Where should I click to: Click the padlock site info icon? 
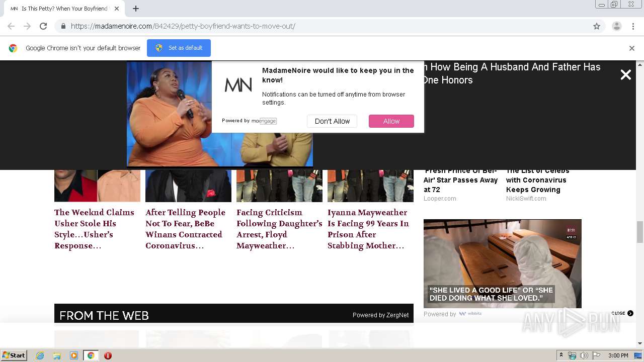(63, 26)
